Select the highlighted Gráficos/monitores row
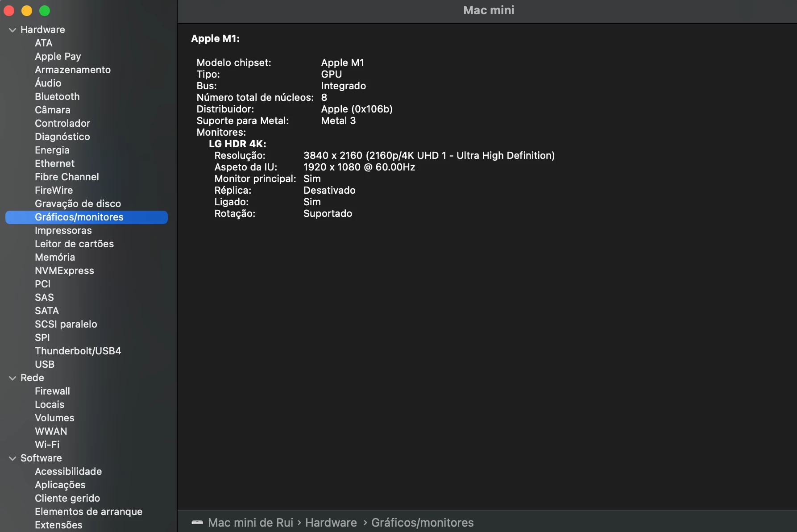797x532 pixels. tap(87, 217)
